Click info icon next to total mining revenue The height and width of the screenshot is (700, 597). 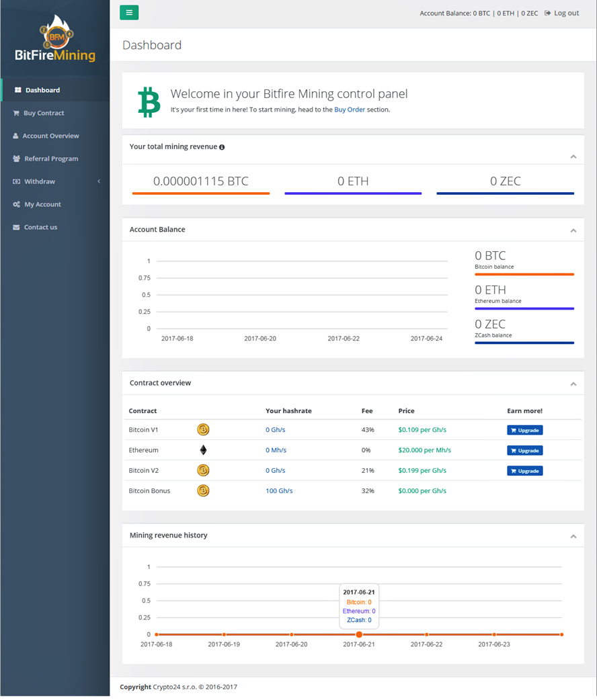point(222,147)
